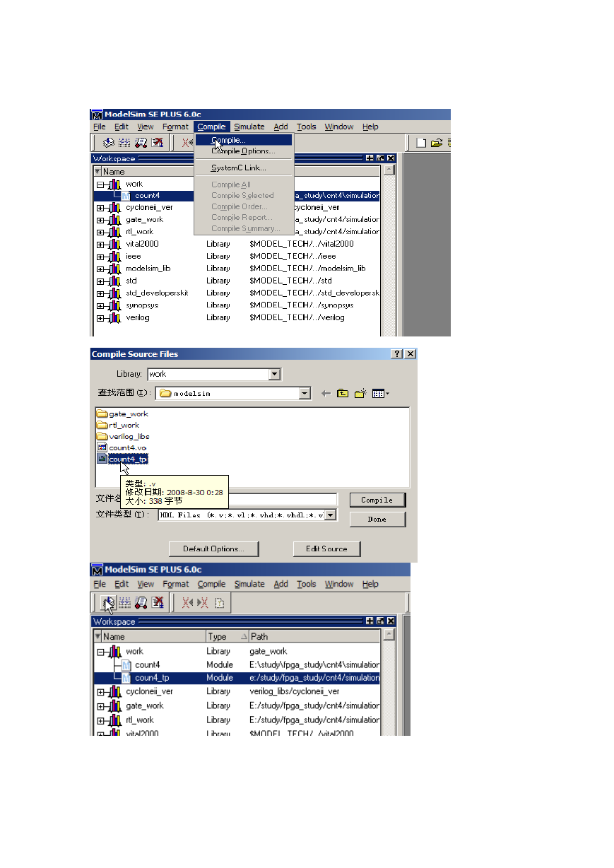The image size is (614, 868).
Task: Sort by the Path column header in bottom Workspace
Action: pyautogui.click(x=314, y=637)
